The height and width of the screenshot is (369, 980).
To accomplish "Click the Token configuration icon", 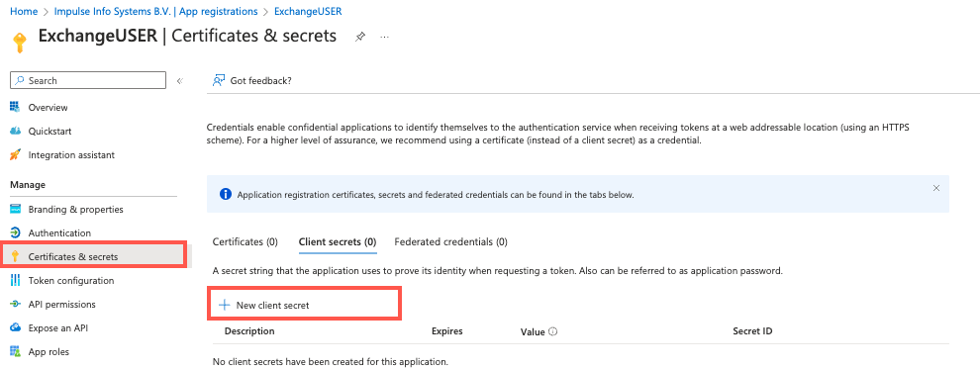I will [16, 280].
